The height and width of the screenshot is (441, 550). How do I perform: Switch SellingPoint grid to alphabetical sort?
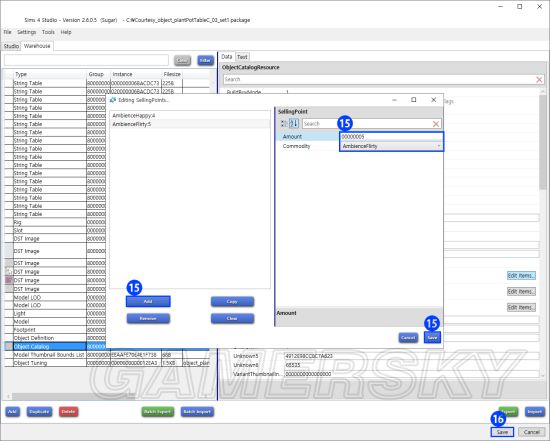click(294, 123)
